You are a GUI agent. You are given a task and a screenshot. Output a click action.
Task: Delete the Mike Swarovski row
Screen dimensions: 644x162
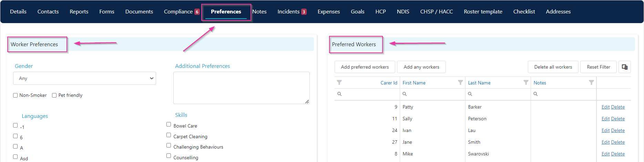tap(618, 154)
